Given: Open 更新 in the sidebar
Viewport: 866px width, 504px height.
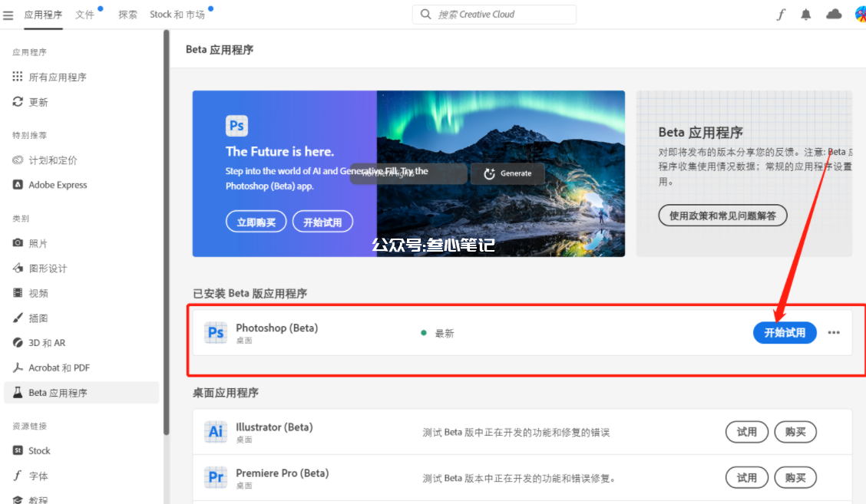Looking at the screenshot, I should coord(38,102).
